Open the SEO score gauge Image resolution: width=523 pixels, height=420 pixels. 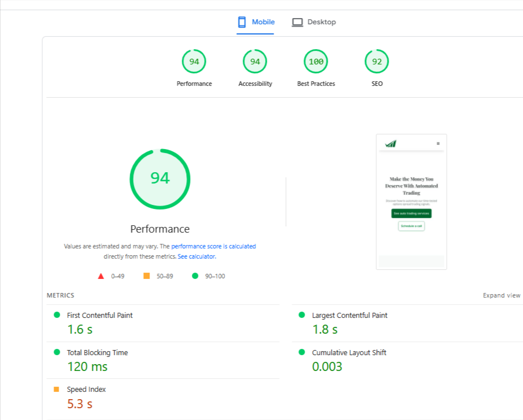coord(377,62)
